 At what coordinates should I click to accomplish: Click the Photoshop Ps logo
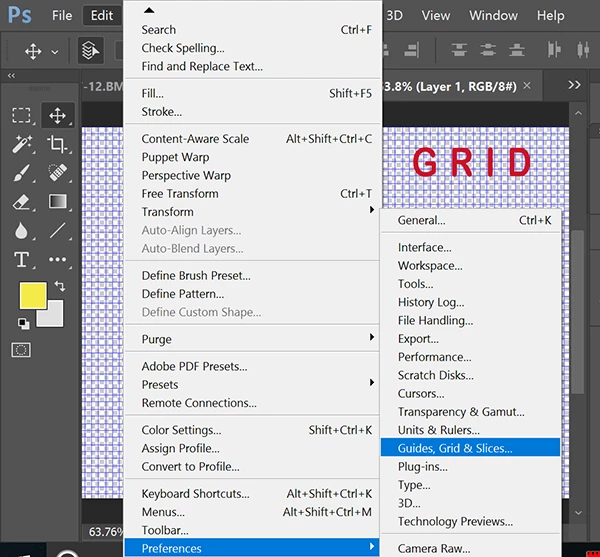(20, 15)
